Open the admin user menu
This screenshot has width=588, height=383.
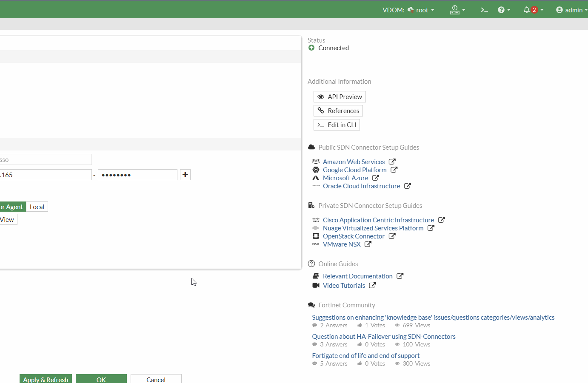[x=571, y=10]
